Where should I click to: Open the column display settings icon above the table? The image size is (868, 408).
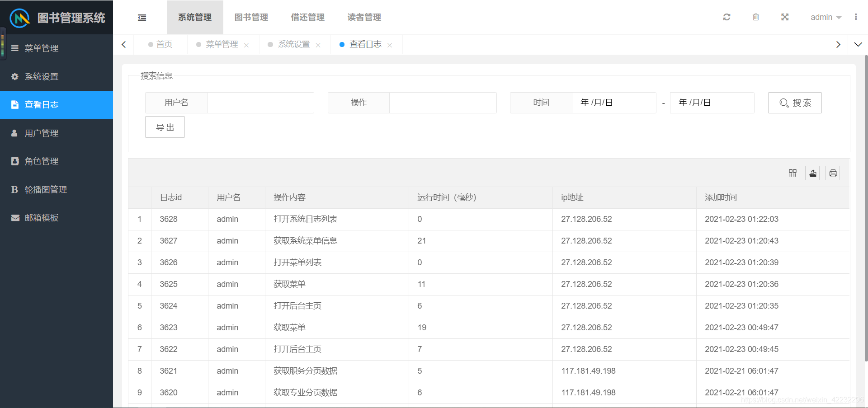792,173
